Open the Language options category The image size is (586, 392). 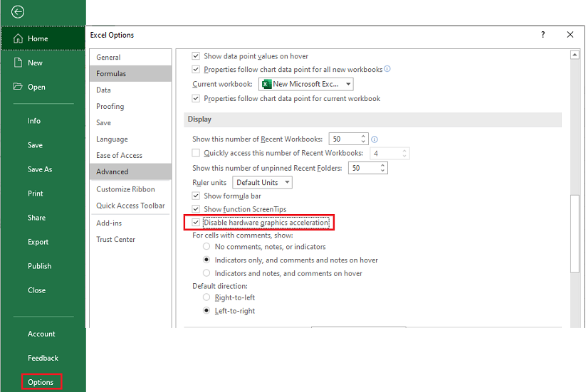130,139
